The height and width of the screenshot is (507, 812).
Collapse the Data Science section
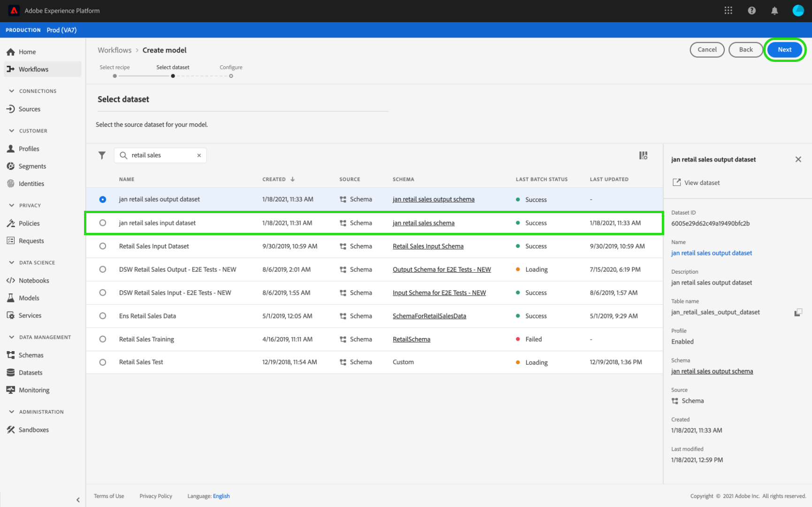point(12,262)
